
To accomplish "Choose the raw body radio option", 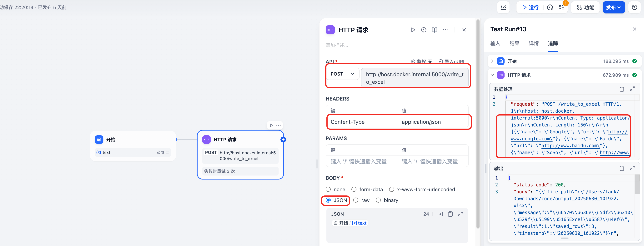I will pos(356,200).
